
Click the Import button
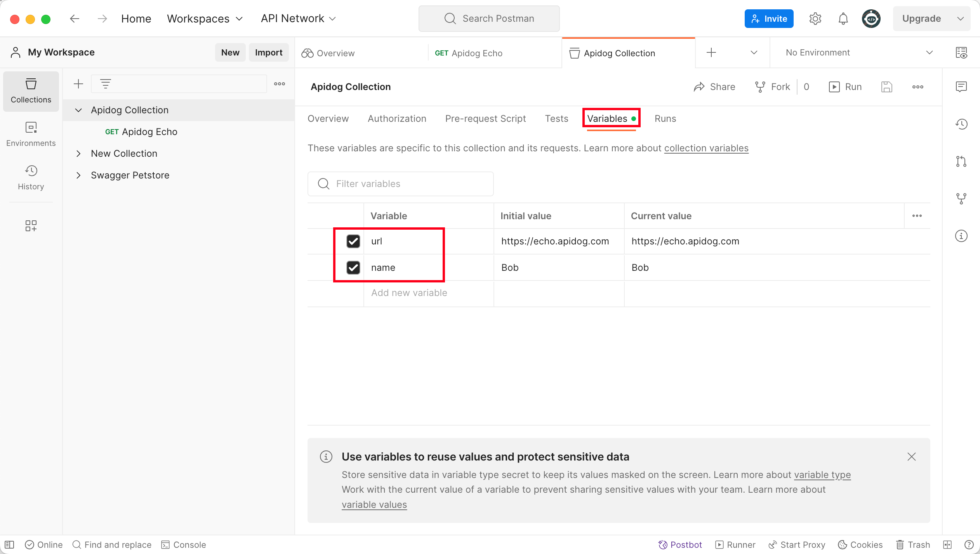(x=269, y=52)
